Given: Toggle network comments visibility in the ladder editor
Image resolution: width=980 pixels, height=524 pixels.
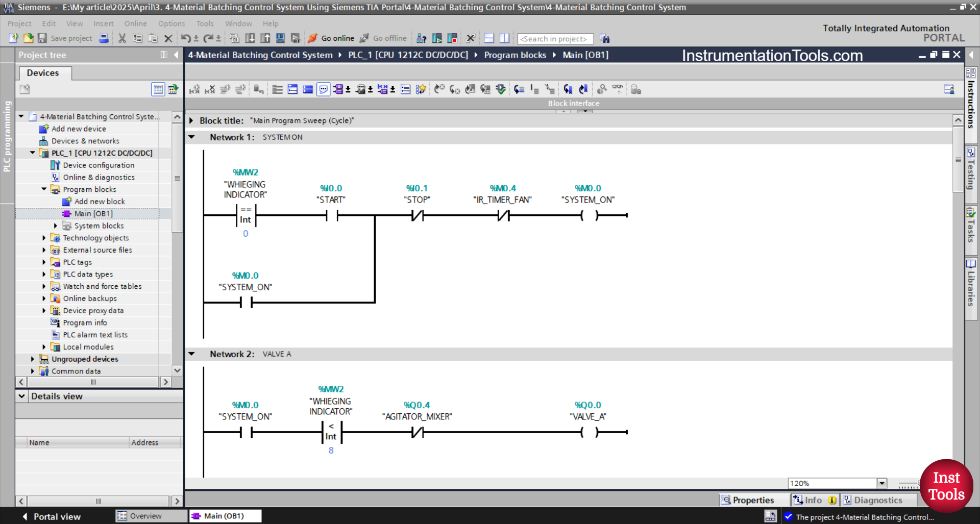Looking at the screenshot, I should 323,89.
